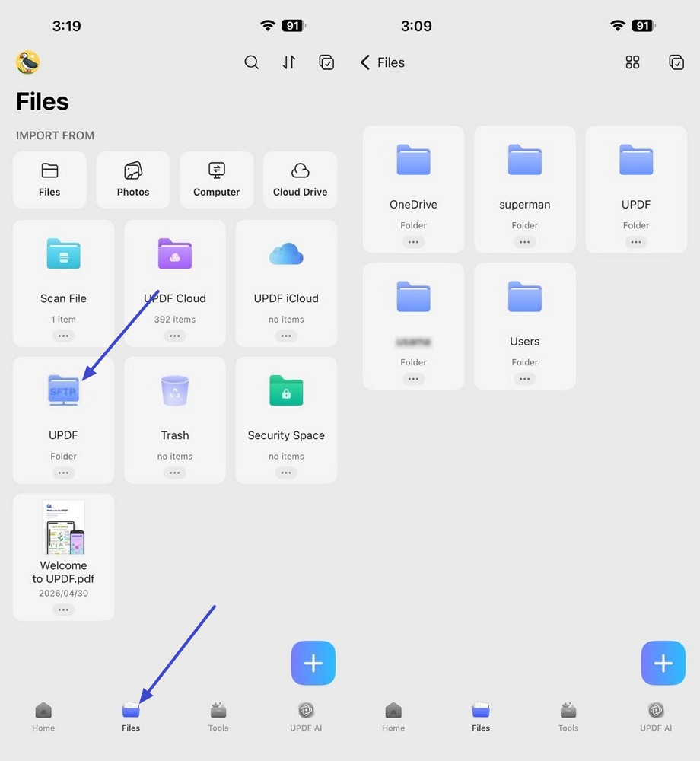Tap multi-select icon on left Files screen
Screen dimensions: 700x761
tap(326, 62)
